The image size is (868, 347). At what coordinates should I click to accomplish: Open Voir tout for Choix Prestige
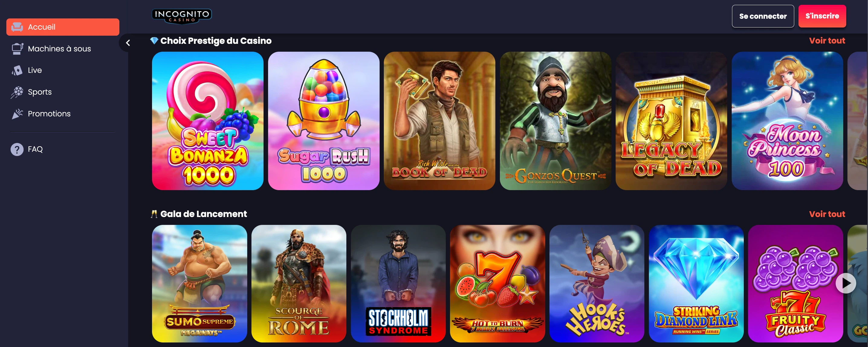[x=827, y=41]
